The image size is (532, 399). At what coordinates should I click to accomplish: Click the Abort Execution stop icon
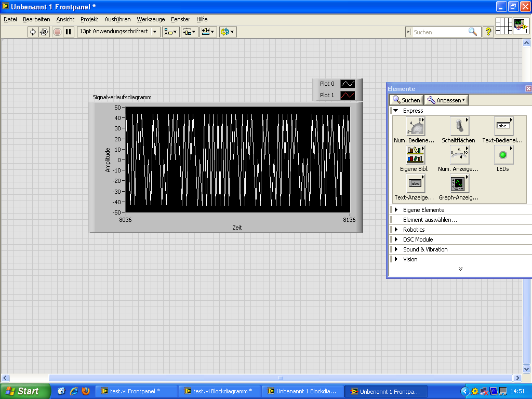tap(57, 32)
